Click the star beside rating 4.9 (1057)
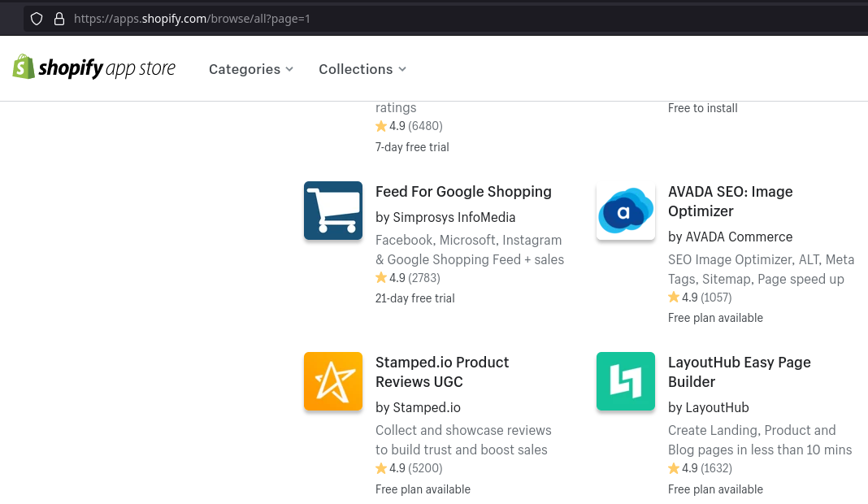 674,298
